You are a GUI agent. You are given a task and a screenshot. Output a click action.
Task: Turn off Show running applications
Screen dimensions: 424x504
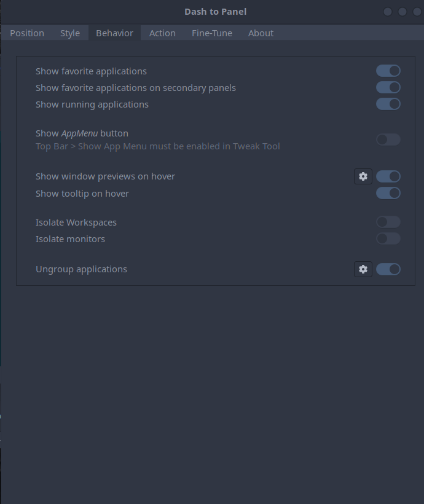388,104
